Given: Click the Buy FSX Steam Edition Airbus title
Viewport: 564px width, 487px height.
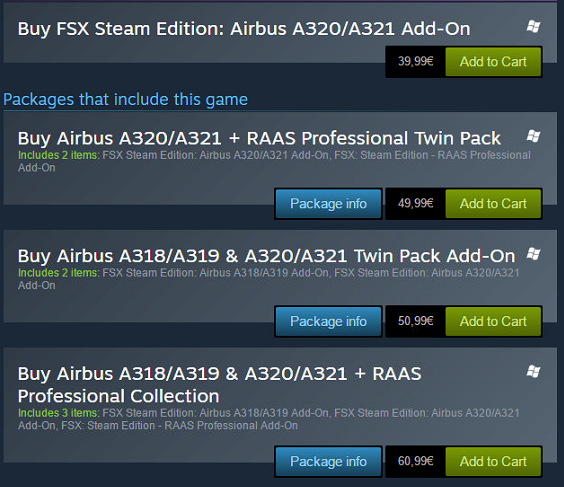Looking at the screenshot, I should (x=244, y=29).
